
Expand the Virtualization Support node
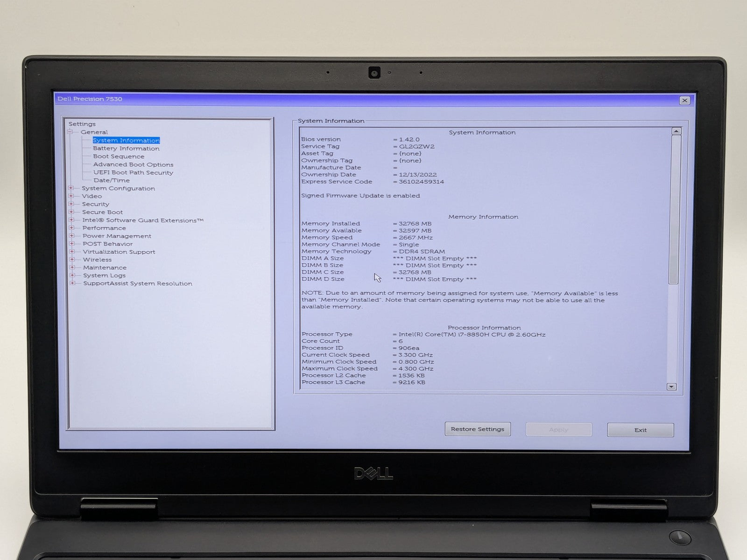tap(72, 252)
